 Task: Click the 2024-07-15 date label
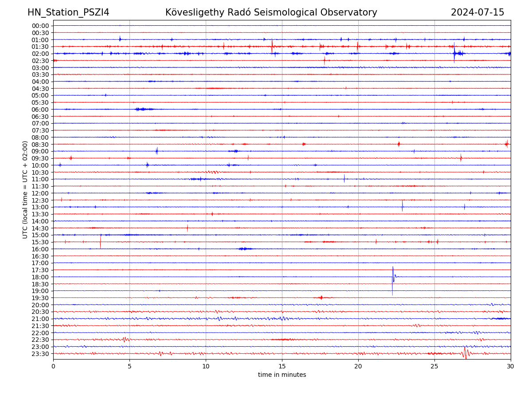tap(477, 12)
